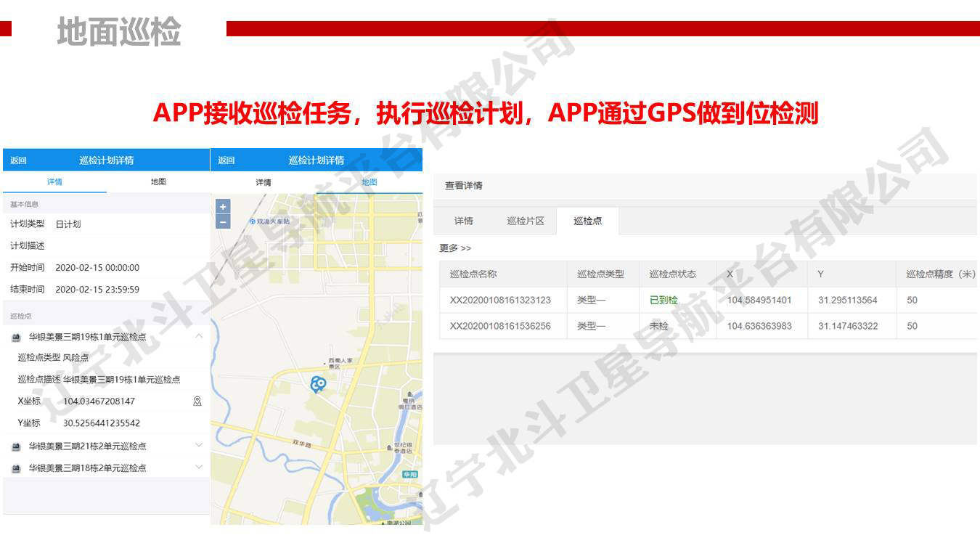Image resolution: width=980 pixels, height=551 pixels.
Task: Expand the 华银美景三期21栋2单元巡检点 row
Action: 199,445
